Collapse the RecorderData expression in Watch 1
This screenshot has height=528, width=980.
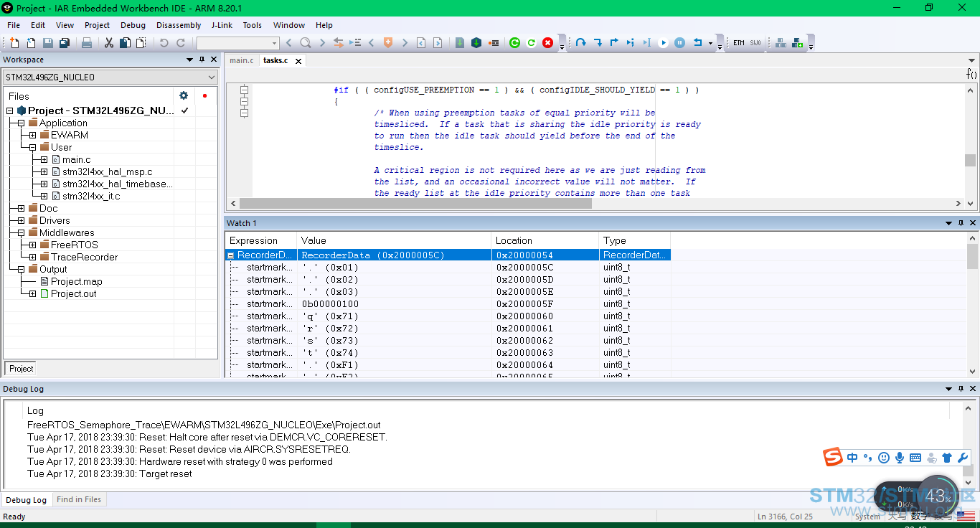pos(231,255)
